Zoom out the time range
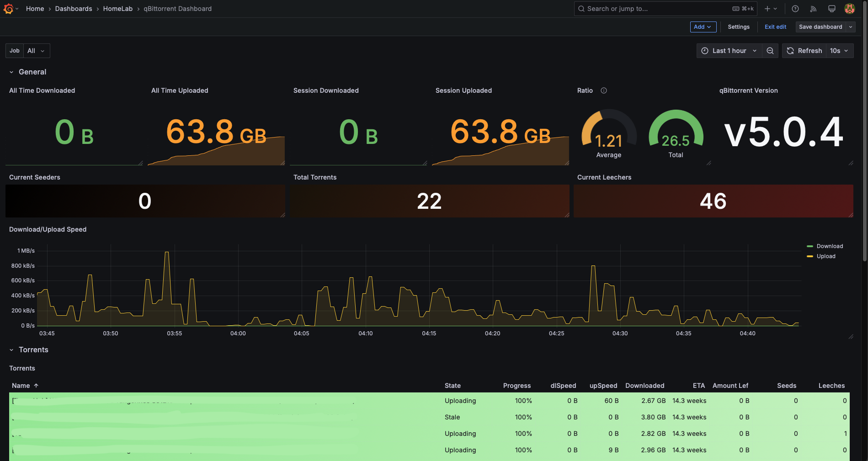Viewport: 868px width, 461px height. point(770,51)
